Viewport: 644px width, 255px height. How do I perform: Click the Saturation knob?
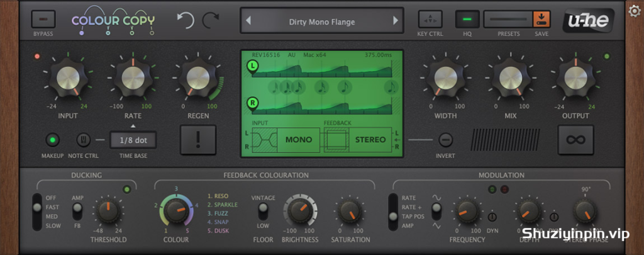(350, 212)
